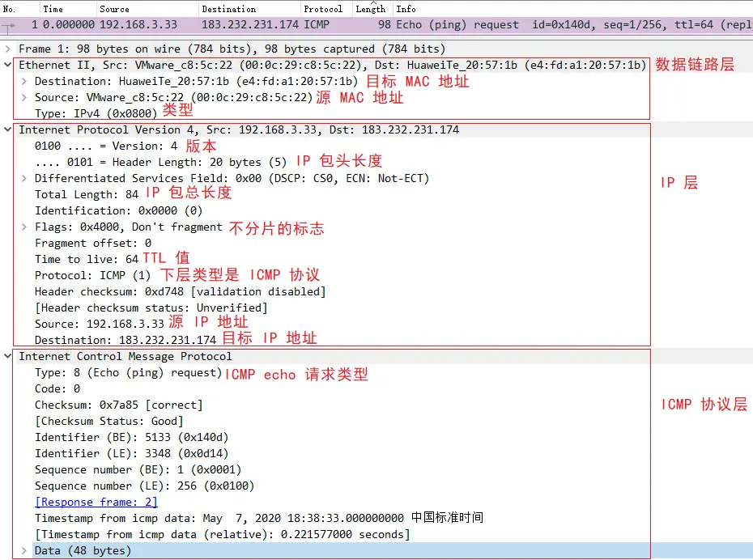Screen dimensions: 753x560
Task: Expand the Destination HuaweiTe_20:57:1b field
Action: (x=23, y=81)
